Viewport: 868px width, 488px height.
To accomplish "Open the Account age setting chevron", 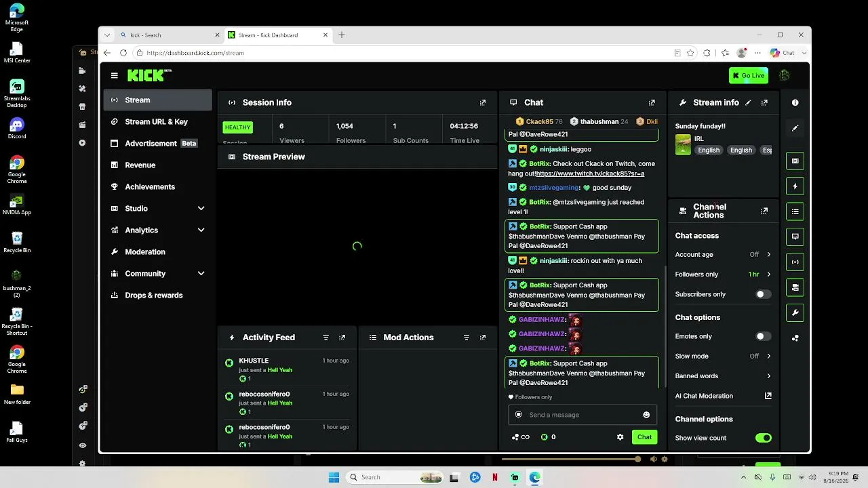I will 768,254.
